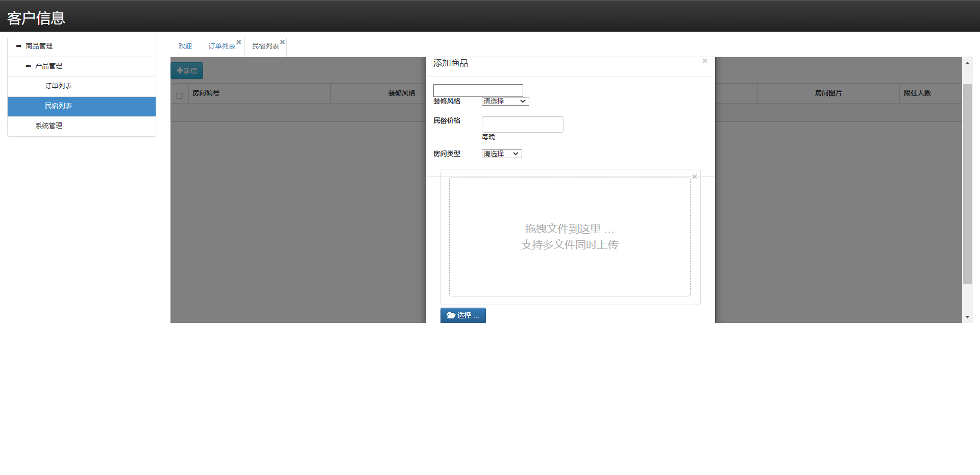Click the vertical scrollbar thumb
Screen dimensions: 980x475
[x=967, y=184]
